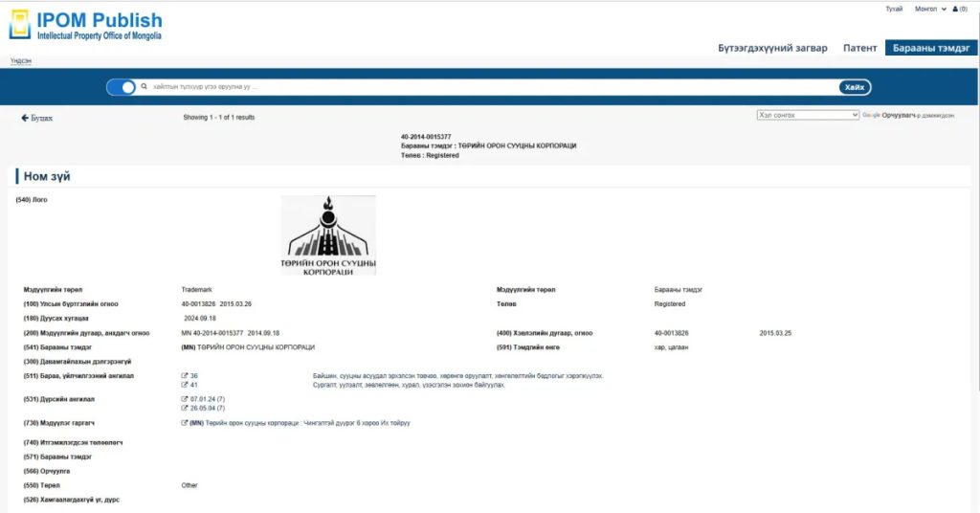Click inside the keyword search field
The height and width of the screenshot is (513, 980).
coord(479,87)
